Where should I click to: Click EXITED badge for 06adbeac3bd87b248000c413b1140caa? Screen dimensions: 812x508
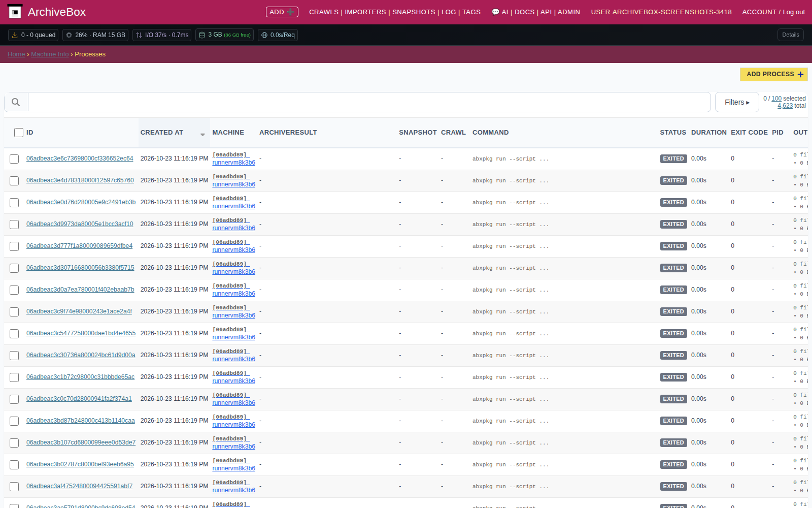coord(673,421)
